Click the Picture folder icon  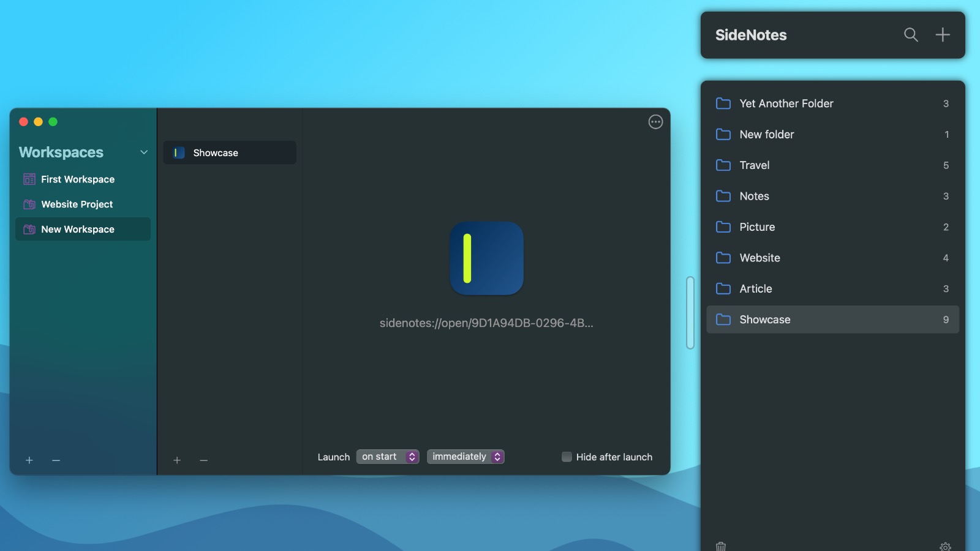pyautogui.click(x=723, y=227)
